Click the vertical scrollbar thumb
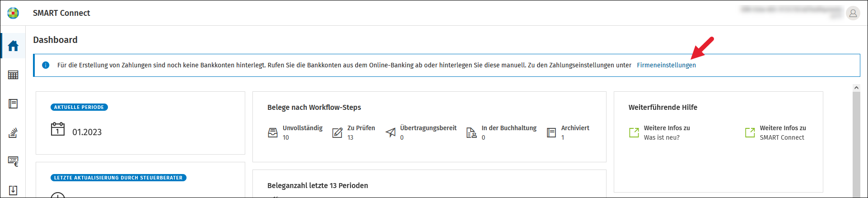The width and height of the screenshot is (868, 198). 856,145
